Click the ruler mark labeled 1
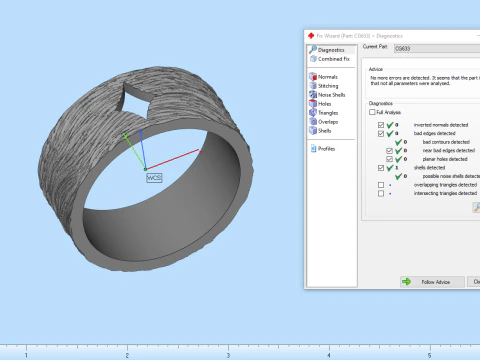Viewport: 480px width, 360px height. tap(26, 354)
